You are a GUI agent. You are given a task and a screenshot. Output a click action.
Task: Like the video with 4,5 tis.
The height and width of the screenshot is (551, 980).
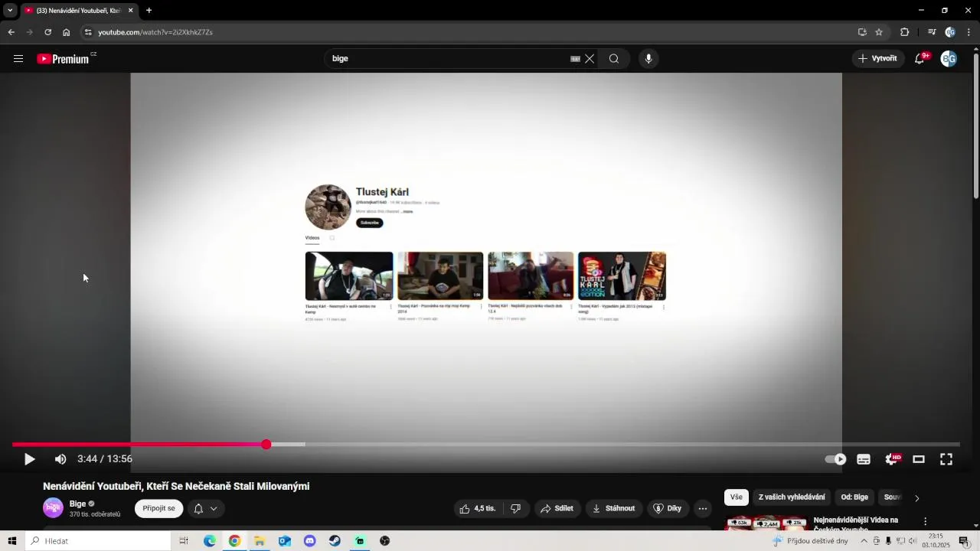pyautogui.click(x=477, y=508)
